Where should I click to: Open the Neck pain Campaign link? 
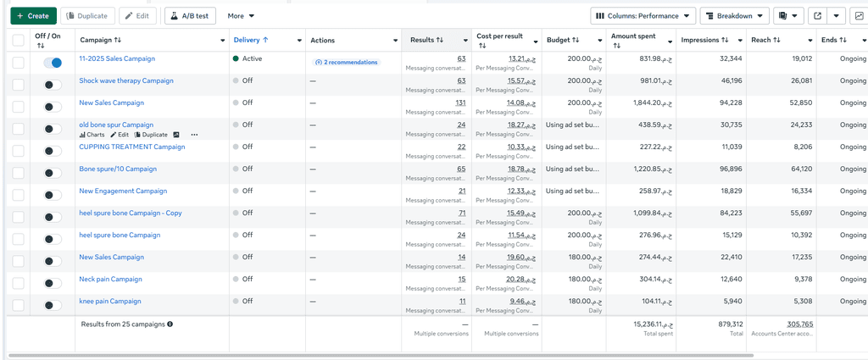110,279
